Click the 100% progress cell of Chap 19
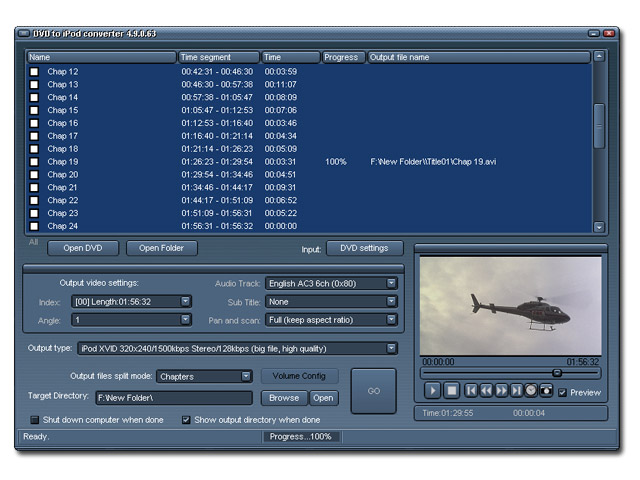This screenshot has height=480, width=640. (336, 162)
